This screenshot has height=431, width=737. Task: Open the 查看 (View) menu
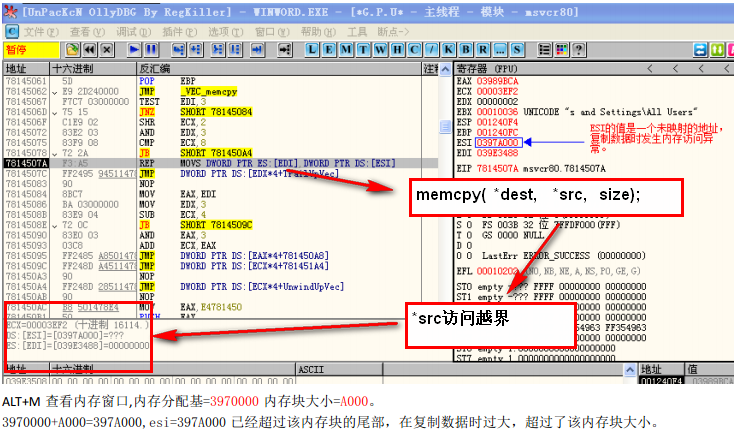(87, 32)
